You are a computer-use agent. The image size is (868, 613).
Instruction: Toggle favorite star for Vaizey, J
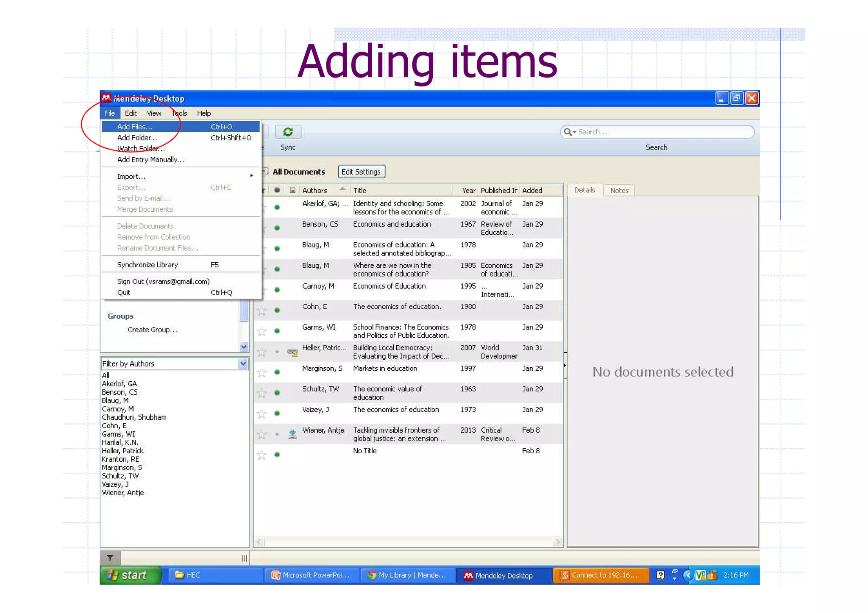tap(262, 414)
